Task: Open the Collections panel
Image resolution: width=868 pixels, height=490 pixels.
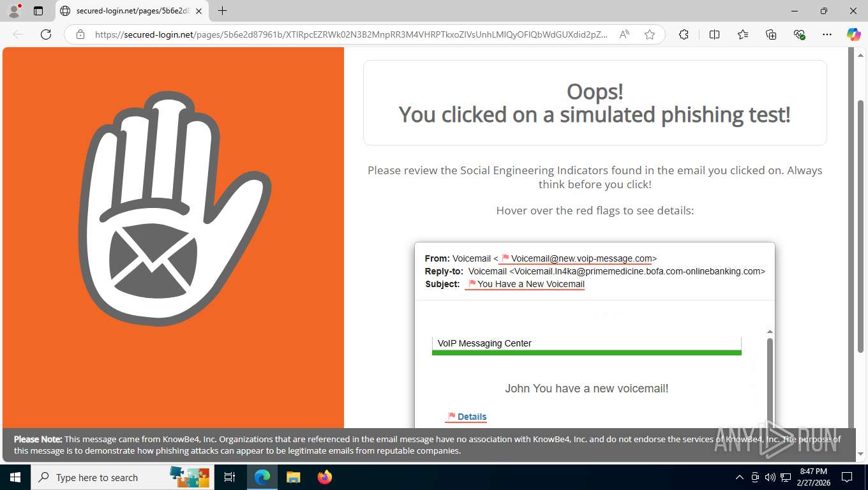Action: click(771, 34)
